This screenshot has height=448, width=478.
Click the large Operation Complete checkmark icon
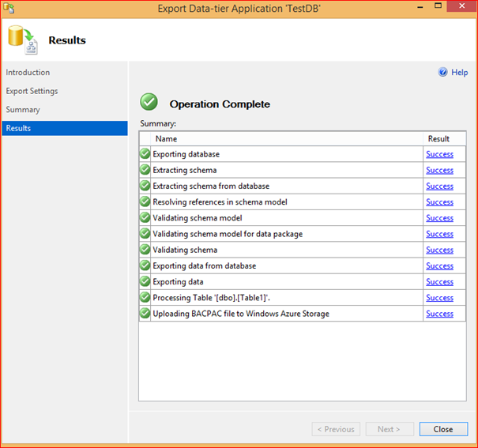click(149, 102)
